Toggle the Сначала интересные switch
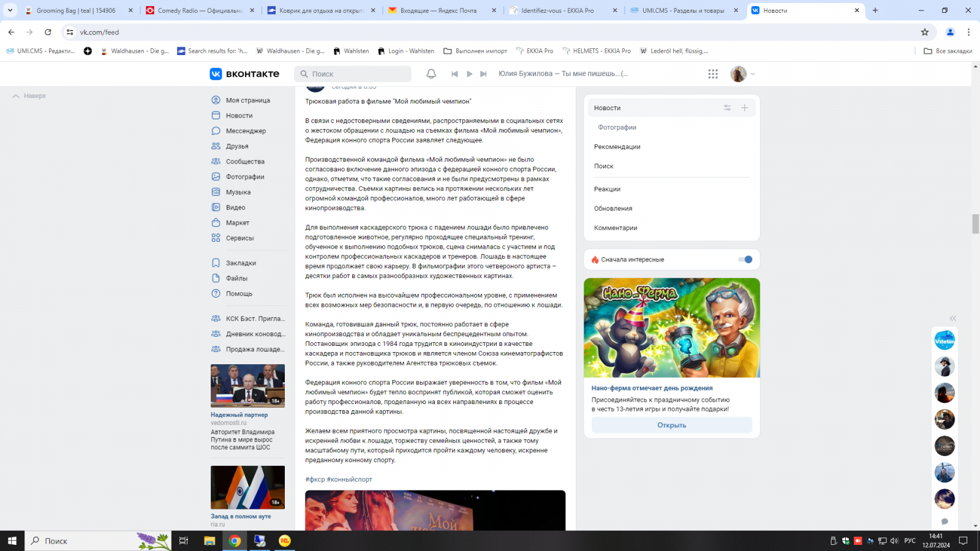Viewport: 980px width, 551px height. point(745,260)
